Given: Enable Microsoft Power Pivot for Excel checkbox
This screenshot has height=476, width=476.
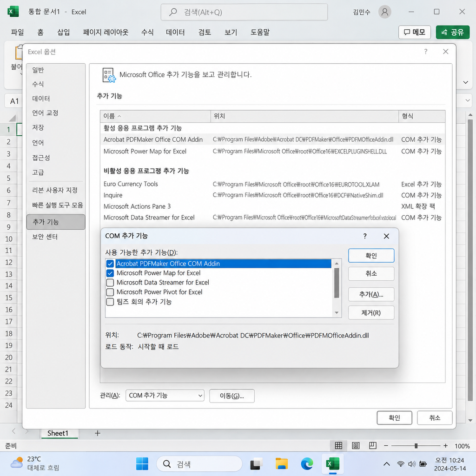Looking at the screenshot, I should click(x=110, y=292).
